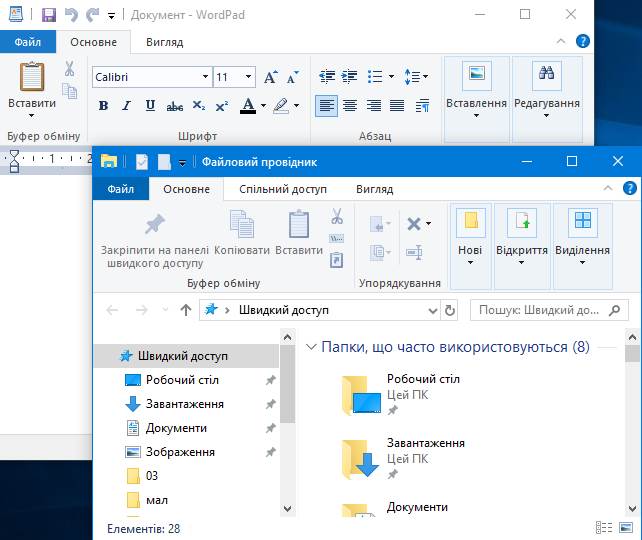Align text left in WordPad

coord(326,106)
